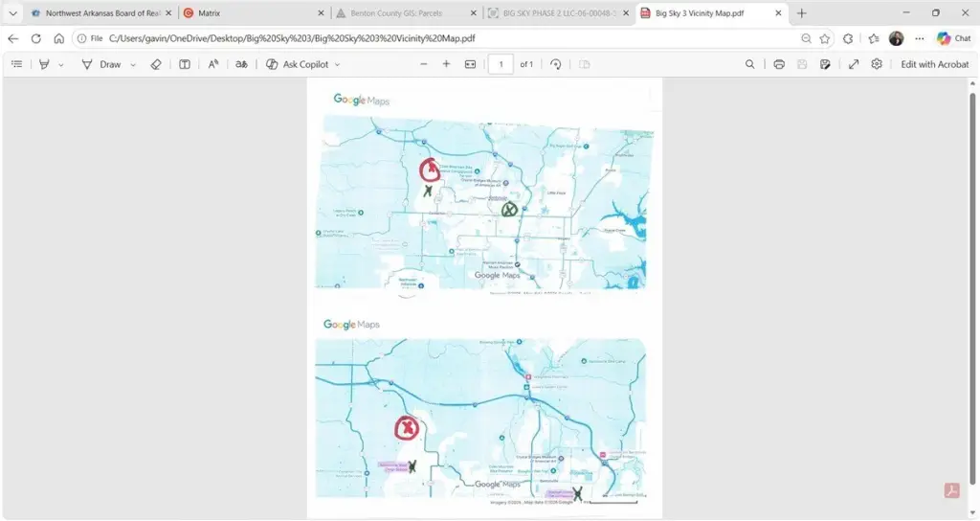The height and width of the screenshot is (521, 980).
Task: Open a new tab
Action: pos(802,13)
